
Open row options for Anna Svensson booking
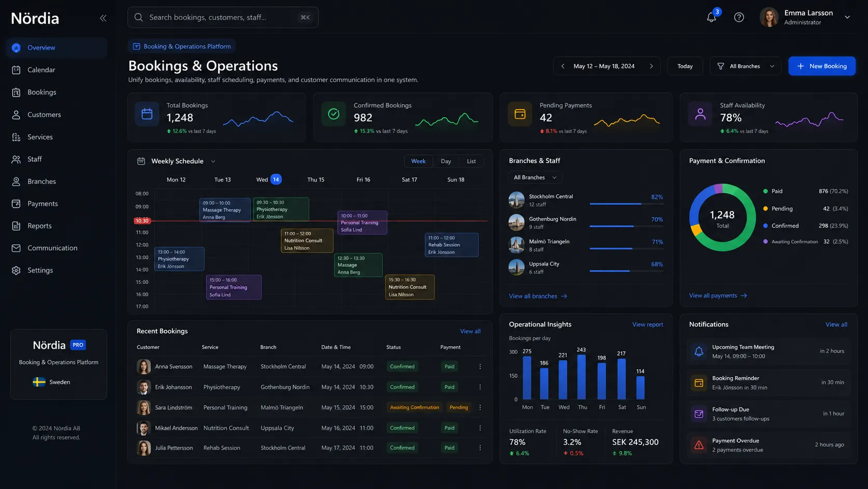(x=480, y=366)
